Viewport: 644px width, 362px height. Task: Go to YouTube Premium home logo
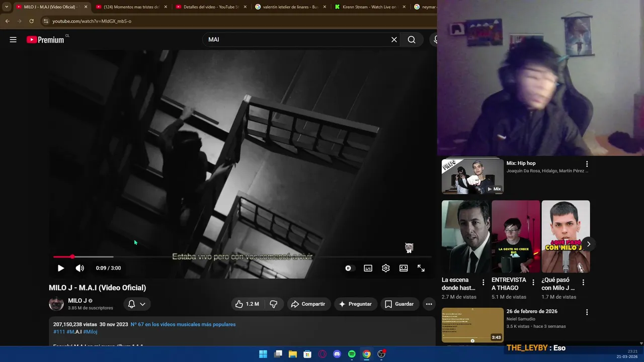[45, 40]
